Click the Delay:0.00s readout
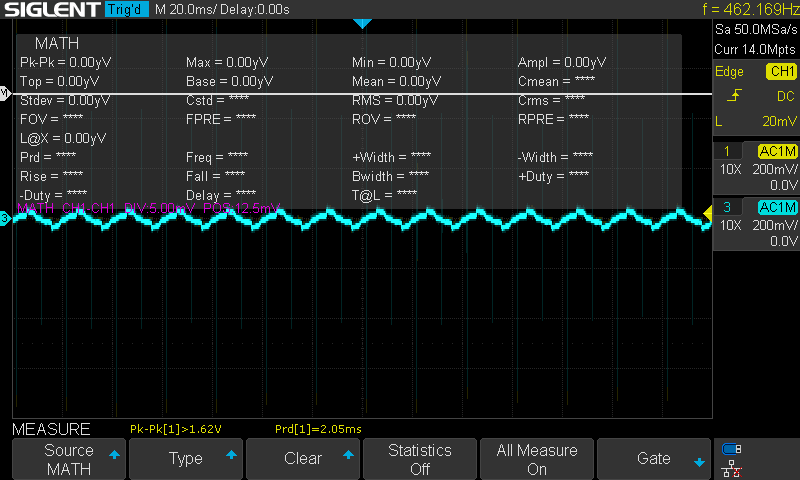 tap(255, 9)
